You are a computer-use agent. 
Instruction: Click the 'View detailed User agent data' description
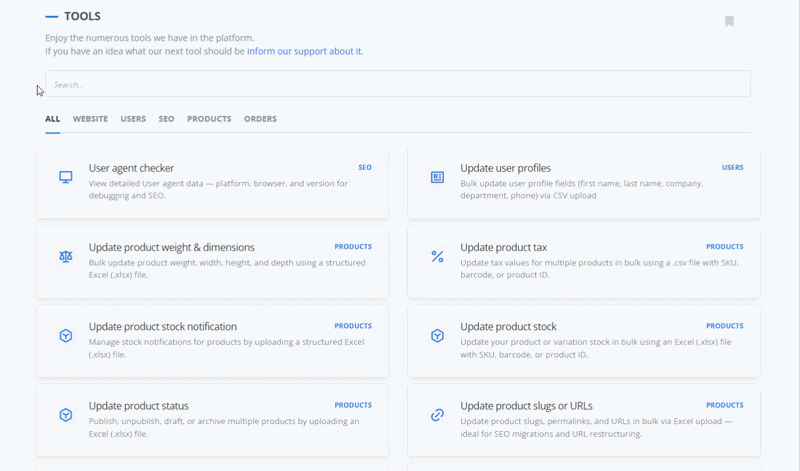click(x=218, y=189)
